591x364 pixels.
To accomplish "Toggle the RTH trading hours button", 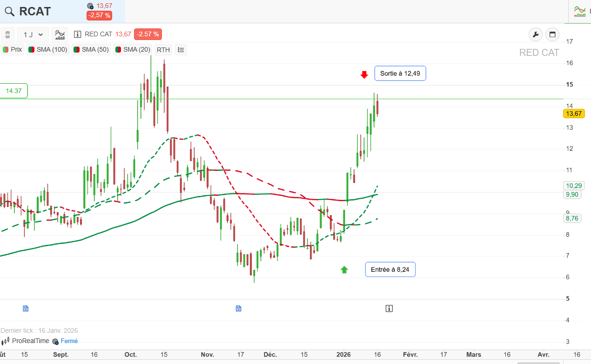I will click(163, 50).
